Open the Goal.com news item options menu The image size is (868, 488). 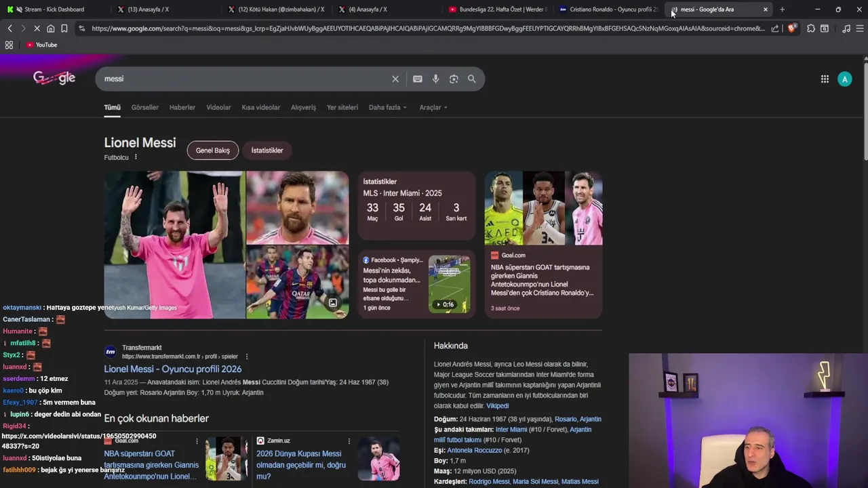197,441
